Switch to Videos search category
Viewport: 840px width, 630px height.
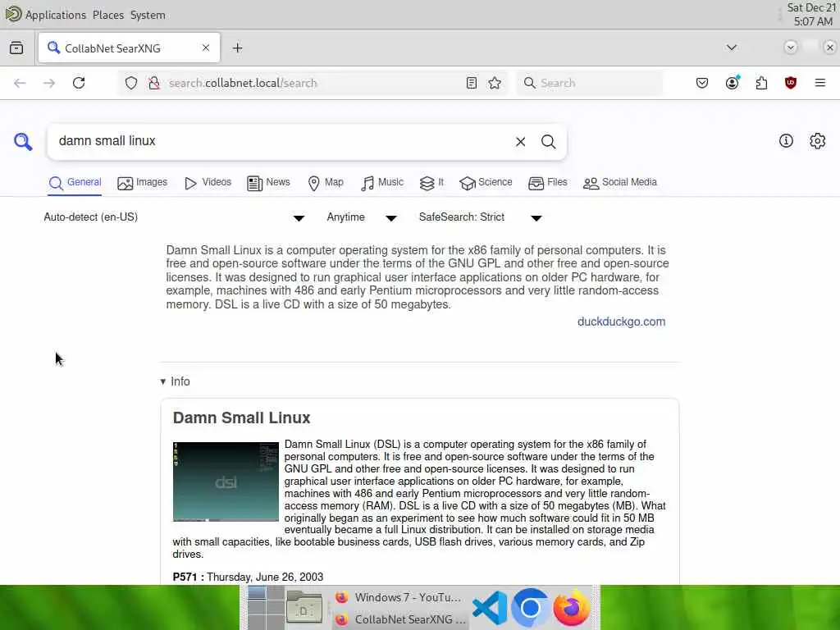[x=208, y=183]
